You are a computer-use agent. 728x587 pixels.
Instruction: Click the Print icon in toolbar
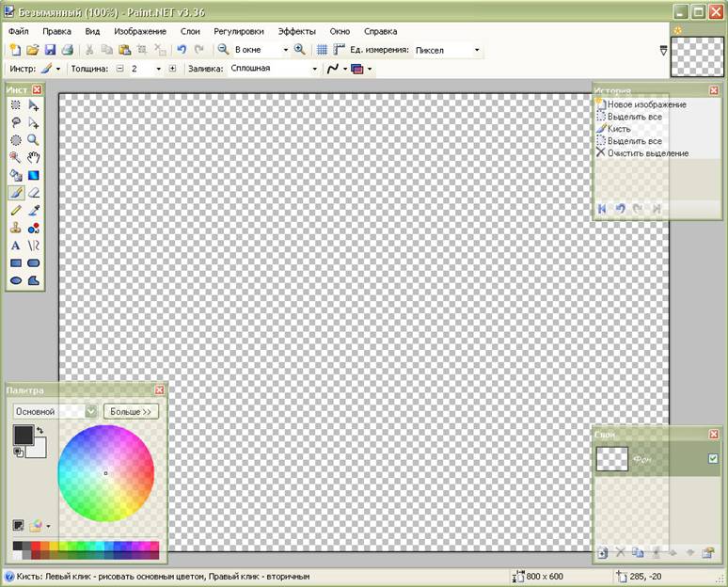click(x=68, y=50)
